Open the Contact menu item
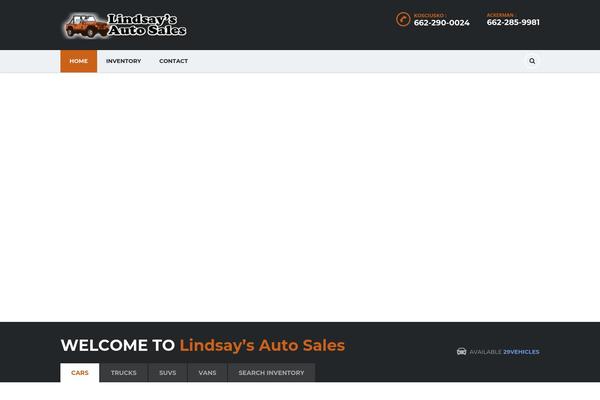The height and width of the screenshot is (400, 600). 173,61
